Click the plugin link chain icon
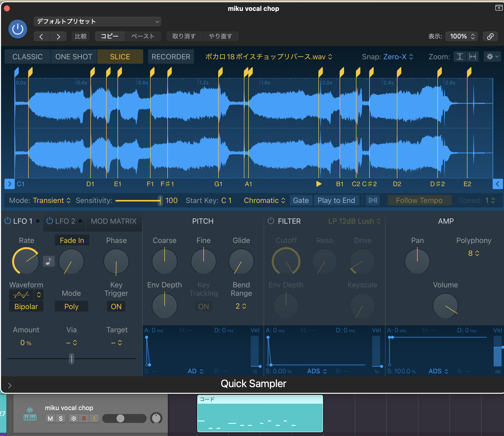 coord(490,37)
